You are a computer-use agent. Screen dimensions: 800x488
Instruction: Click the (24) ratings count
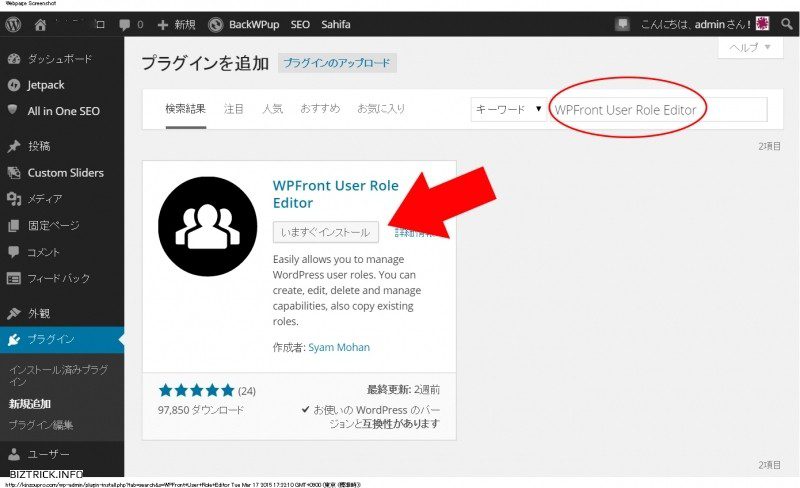click(247, 392)
